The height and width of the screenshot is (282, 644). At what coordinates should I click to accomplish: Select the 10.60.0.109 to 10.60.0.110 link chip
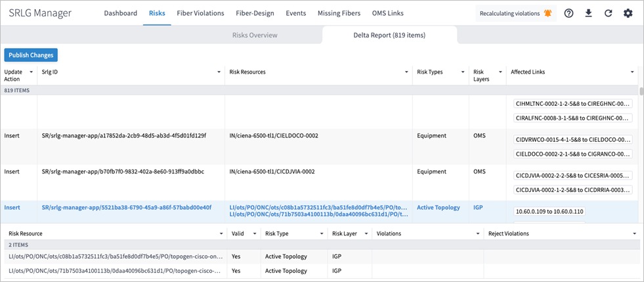(549, 212)
